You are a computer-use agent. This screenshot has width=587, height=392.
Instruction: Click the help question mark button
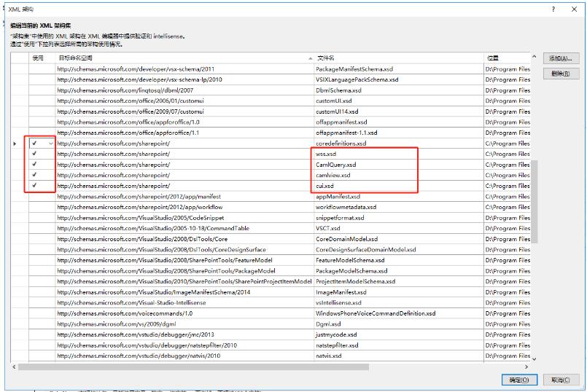point(553,9)
